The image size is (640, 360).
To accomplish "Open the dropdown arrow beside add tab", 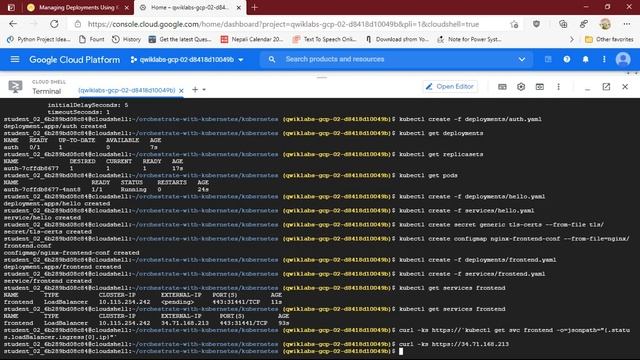I will click(204, 89).
